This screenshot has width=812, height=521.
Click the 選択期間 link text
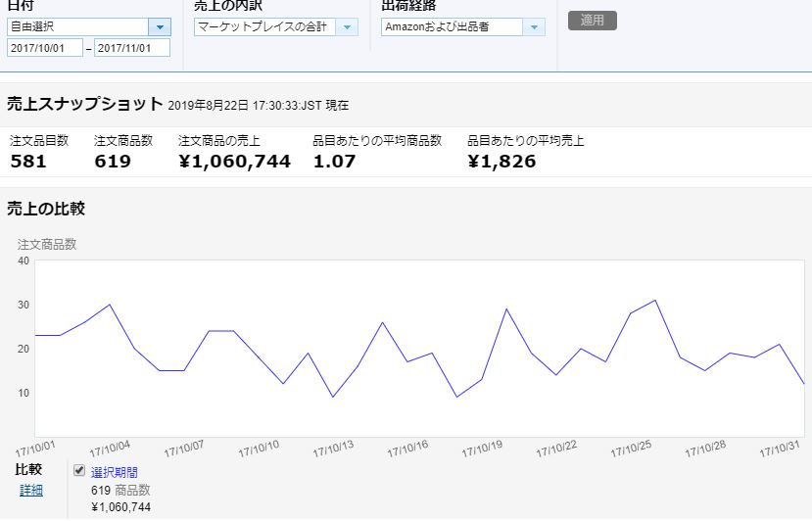(x=115, y=472)
